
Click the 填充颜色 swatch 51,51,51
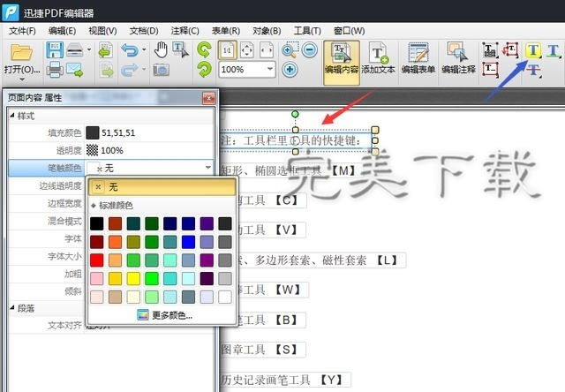(x=93, y=132)
